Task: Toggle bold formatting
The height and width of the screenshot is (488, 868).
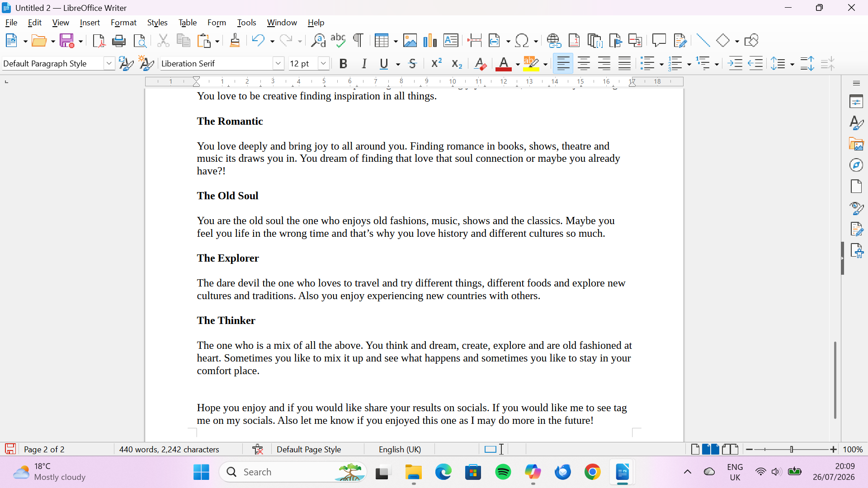Action: coord(343,64)
